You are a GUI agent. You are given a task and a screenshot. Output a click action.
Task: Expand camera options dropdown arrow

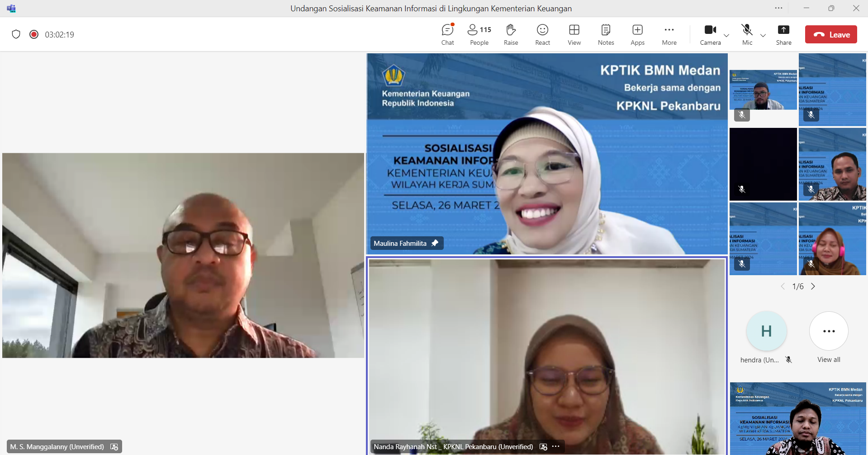[x=726, y=35]
